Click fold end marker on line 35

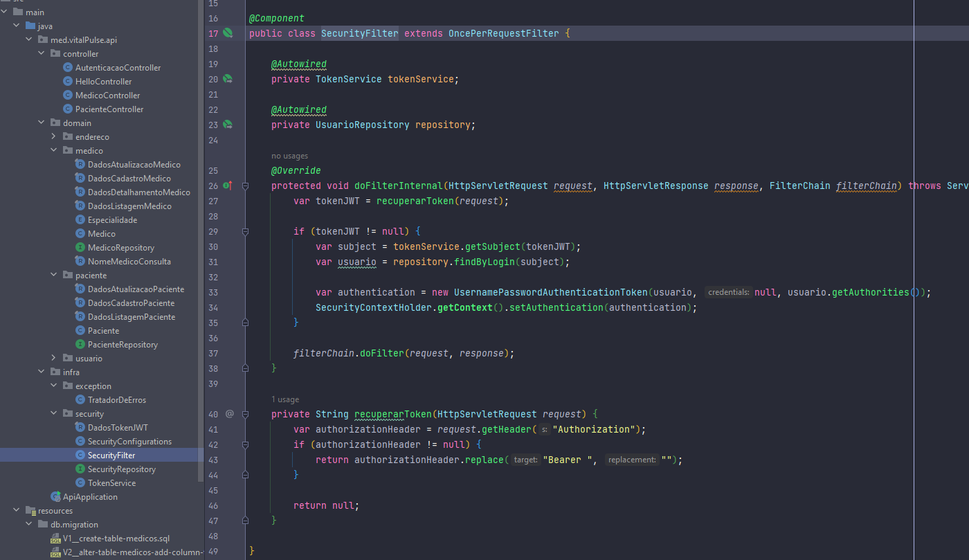pyautogui.click(x=245, y=323)
